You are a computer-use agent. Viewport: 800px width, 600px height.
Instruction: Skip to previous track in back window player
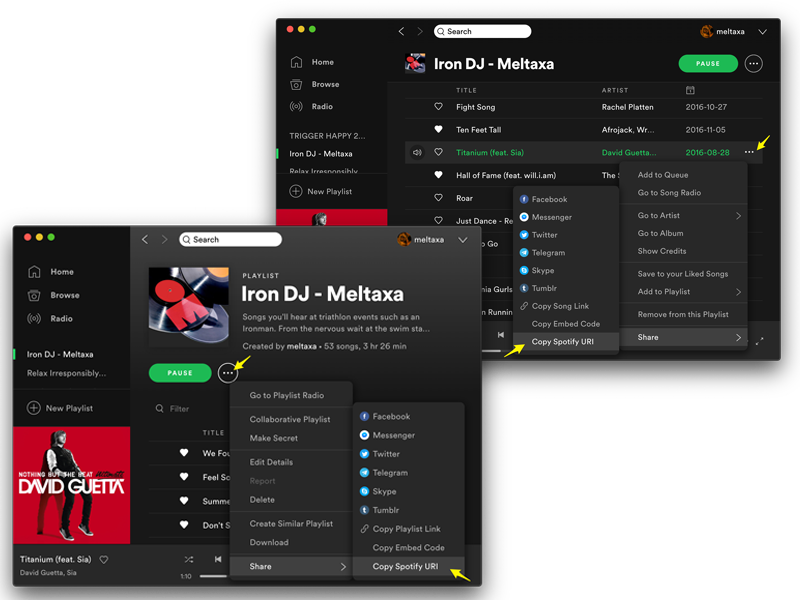click(501, 335)
